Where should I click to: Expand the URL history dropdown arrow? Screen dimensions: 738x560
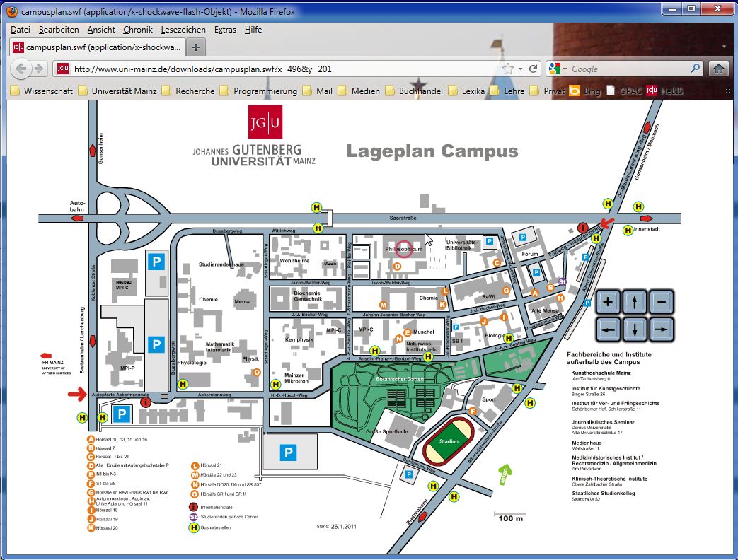pos(520,69)
